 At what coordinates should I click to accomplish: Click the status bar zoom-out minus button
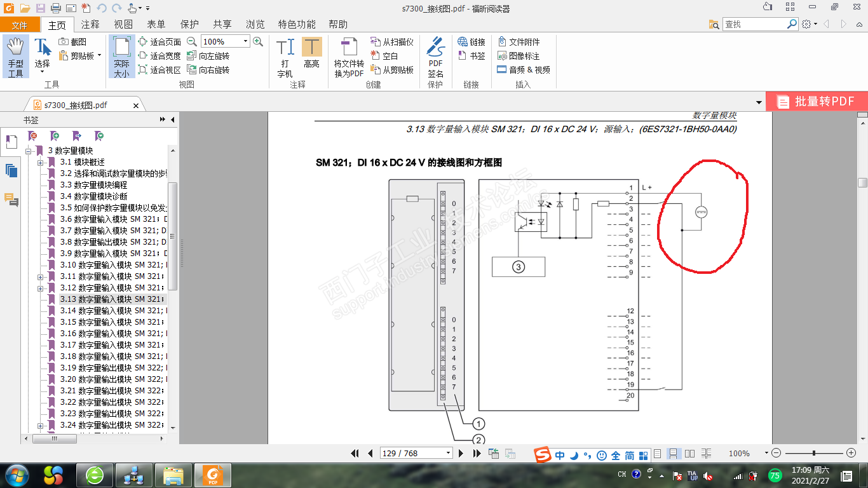click(775, 453)
